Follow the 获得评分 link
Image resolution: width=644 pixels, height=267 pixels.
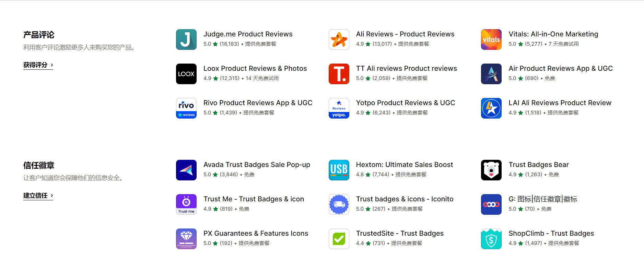pos(38,65)
